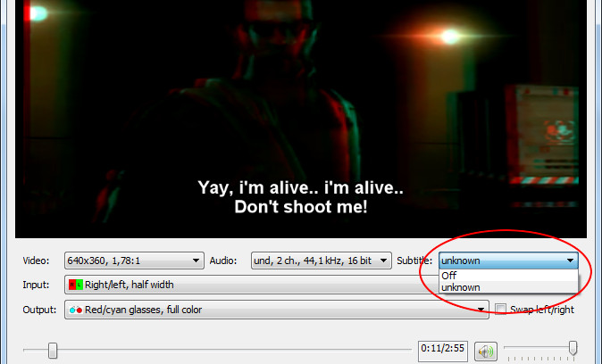Click the video preview with subtitles

(x=301, y=119)
